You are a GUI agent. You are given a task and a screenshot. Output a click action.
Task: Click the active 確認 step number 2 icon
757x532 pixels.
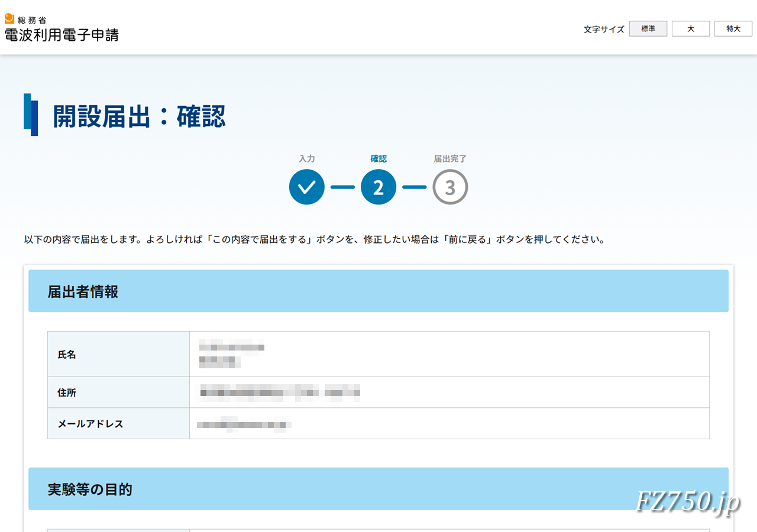pyautogui.click(x=378, y=187)
